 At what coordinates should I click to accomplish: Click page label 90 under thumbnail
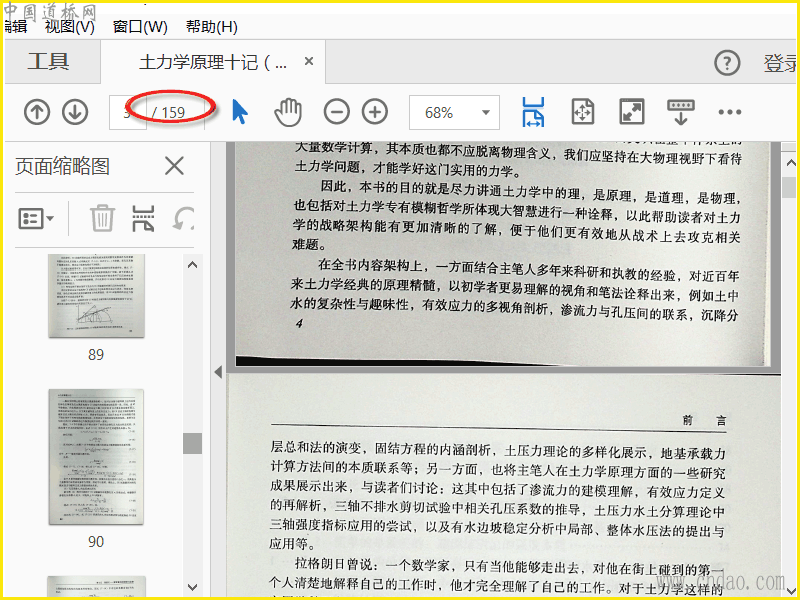click(x=96, y=541)
